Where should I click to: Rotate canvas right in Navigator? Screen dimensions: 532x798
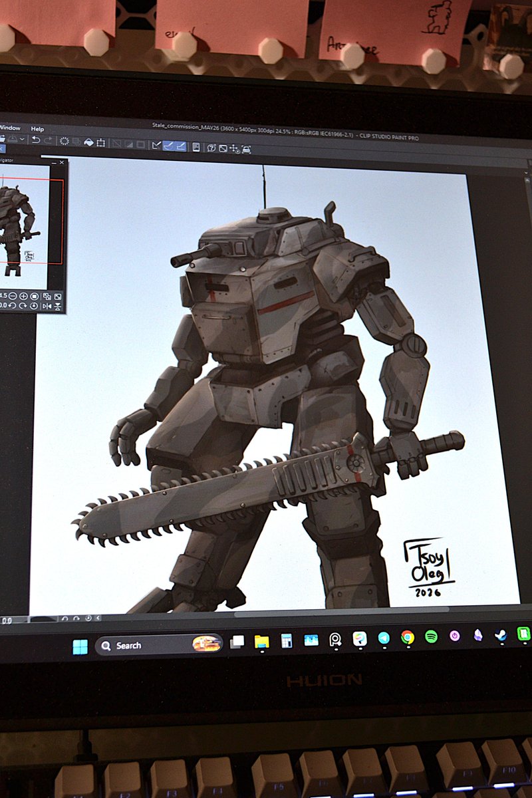[x=23, y=306]
